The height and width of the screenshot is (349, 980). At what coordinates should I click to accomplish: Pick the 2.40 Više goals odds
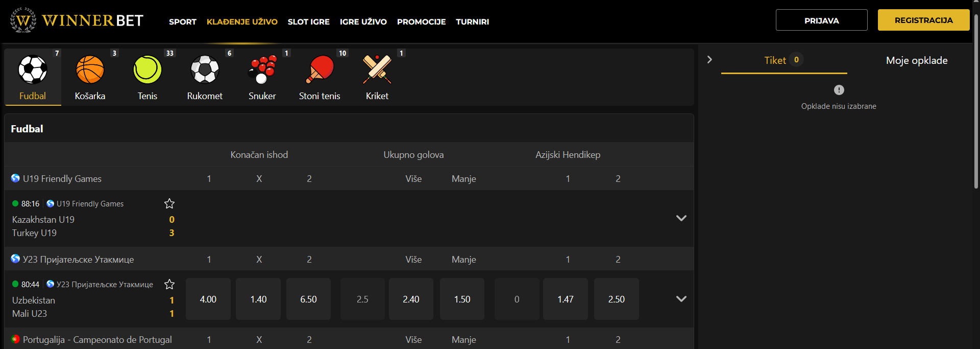click(x=411, y=299)
